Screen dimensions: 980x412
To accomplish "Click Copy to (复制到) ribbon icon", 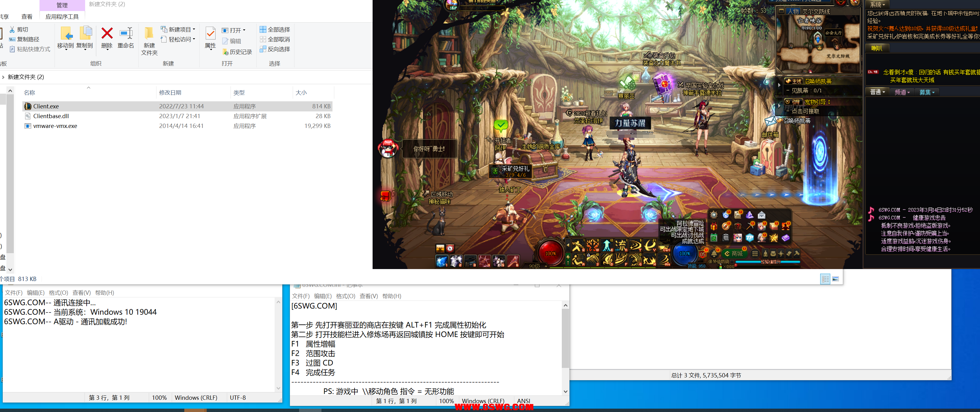I will point(84,38).
